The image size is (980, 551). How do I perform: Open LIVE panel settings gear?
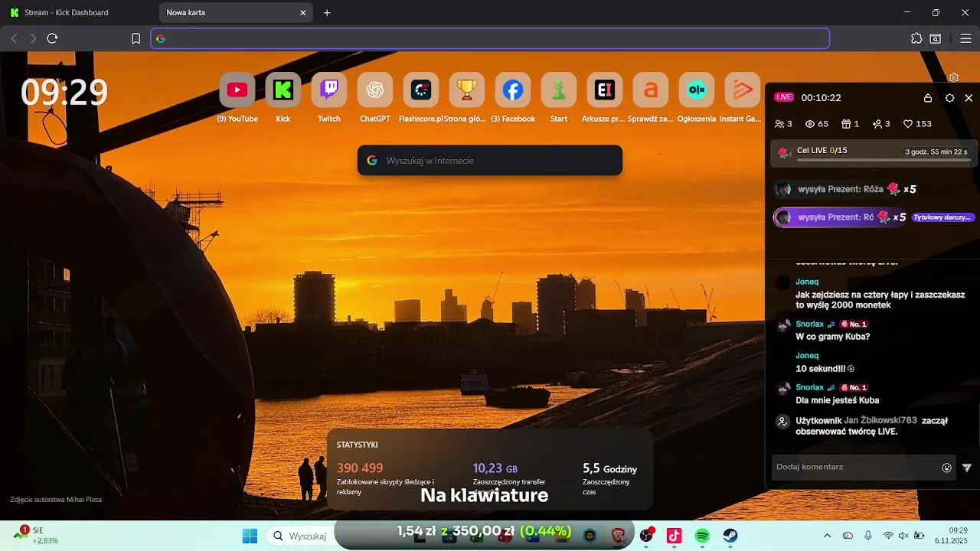[x=949, y=98]
